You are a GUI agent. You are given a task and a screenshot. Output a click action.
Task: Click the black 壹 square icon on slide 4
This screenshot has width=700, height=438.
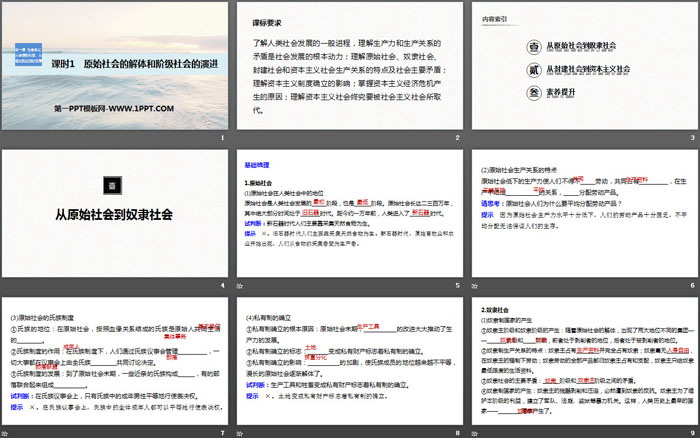click(114, 186)
